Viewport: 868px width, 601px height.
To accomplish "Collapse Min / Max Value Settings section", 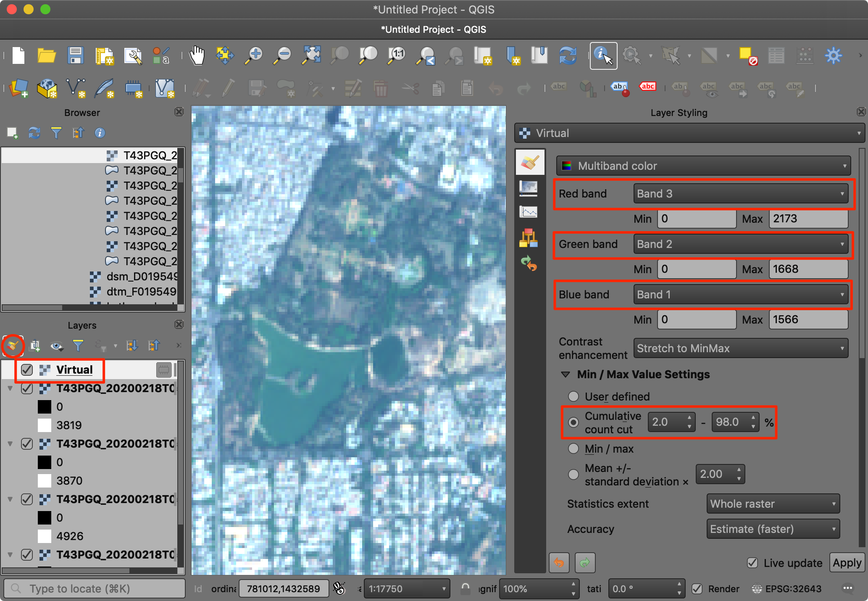I will 566,374.
